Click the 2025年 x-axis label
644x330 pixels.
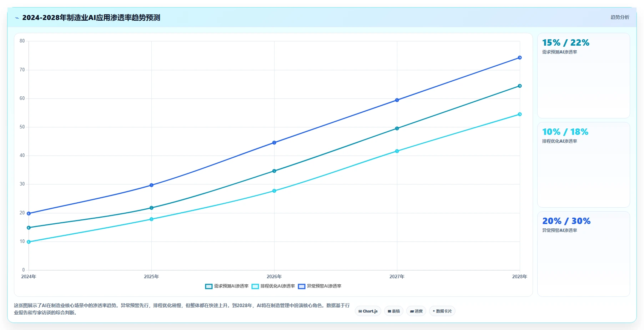click(151, 276)
